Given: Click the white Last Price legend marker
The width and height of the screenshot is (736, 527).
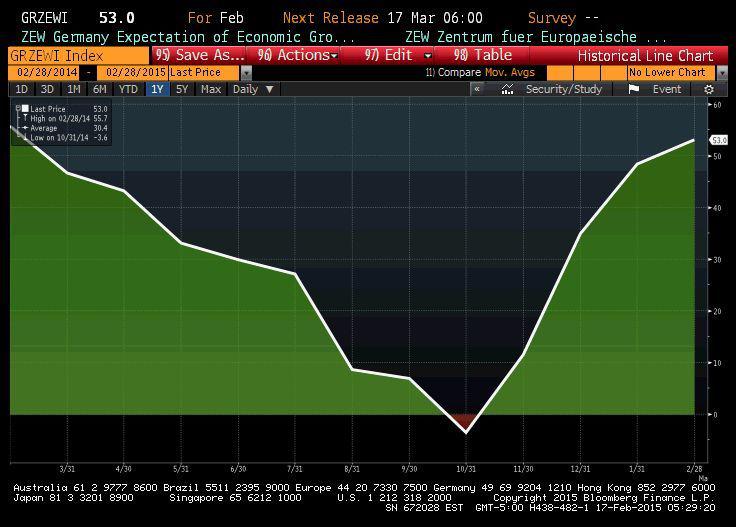Looking at the screenshot, I should coord(25,108).
